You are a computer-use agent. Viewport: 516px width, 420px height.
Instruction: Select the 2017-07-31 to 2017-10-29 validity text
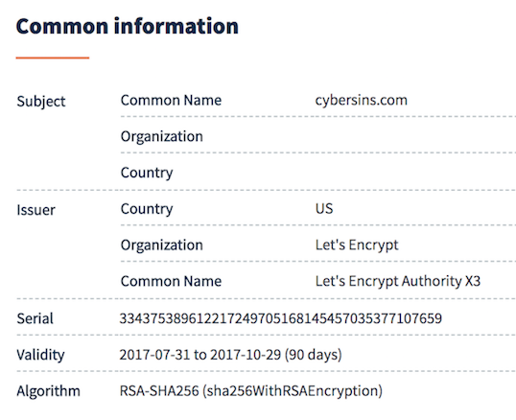pos(200,355)
